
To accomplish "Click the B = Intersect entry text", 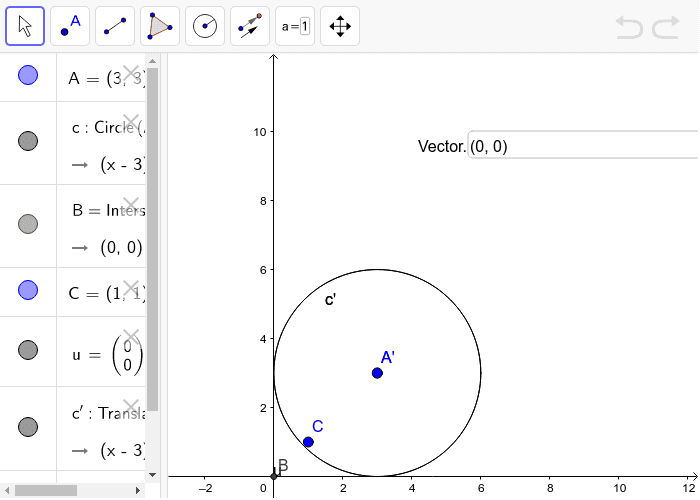I will pyautogui.click(x=109, y=210).
